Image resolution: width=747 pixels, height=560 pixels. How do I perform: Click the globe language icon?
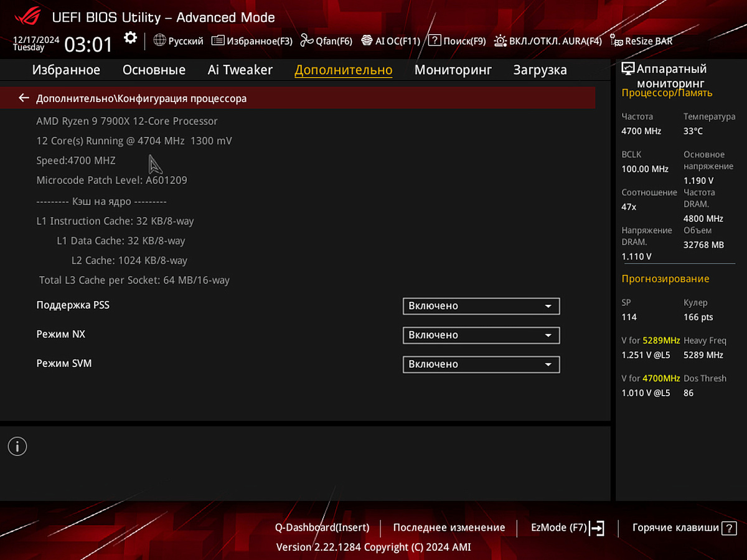click(159, 40)
